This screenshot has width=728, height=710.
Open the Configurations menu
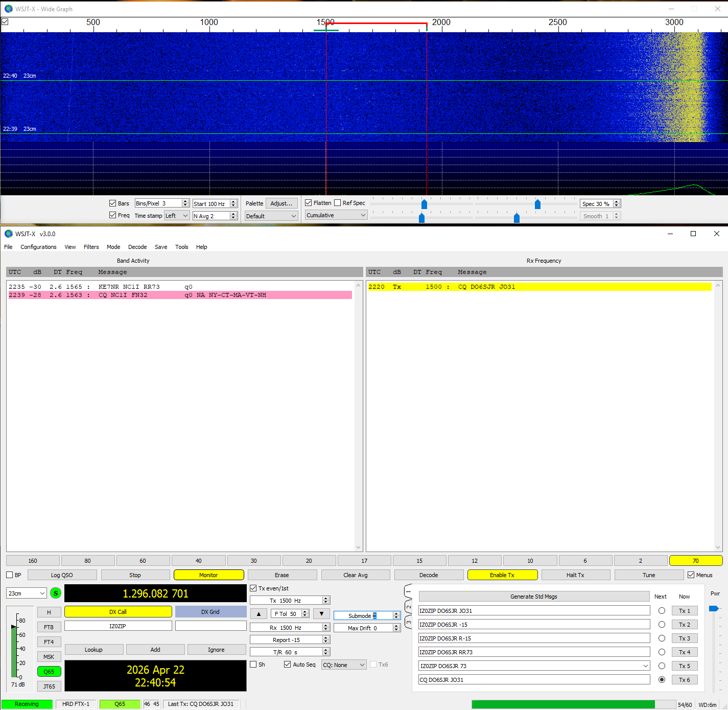pyautogui.click(x=38, y=247)
